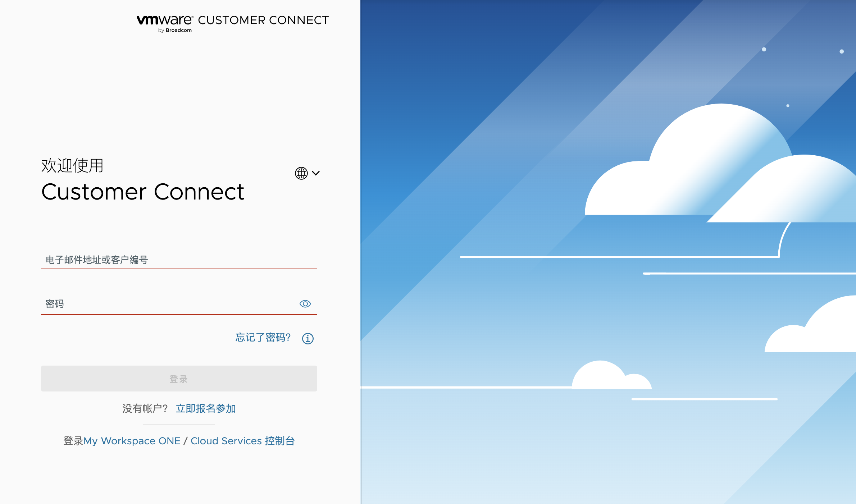
Task: Focus the 电子邮件地址或客户编号 input field
Action: 179,260
